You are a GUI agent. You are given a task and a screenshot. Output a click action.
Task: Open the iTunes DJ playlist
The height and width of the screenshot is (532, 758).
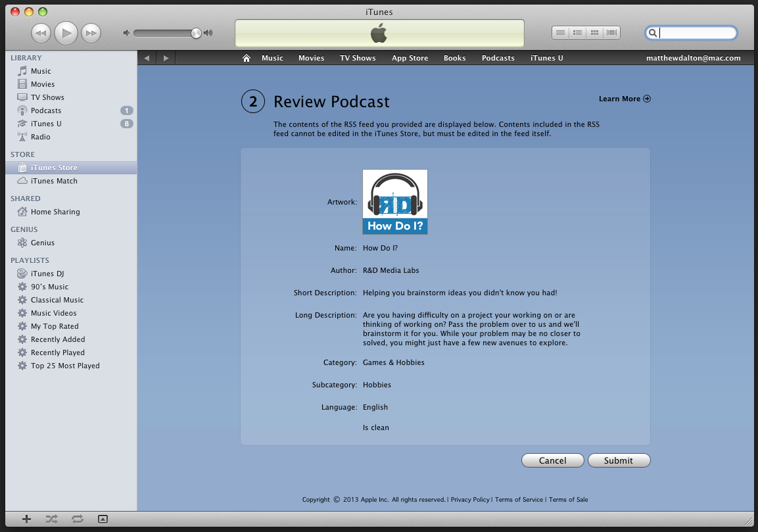coord(71,274)
